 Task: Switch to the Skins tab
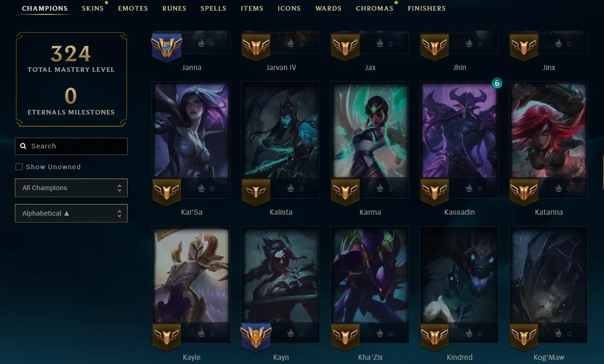pos(93,8)
